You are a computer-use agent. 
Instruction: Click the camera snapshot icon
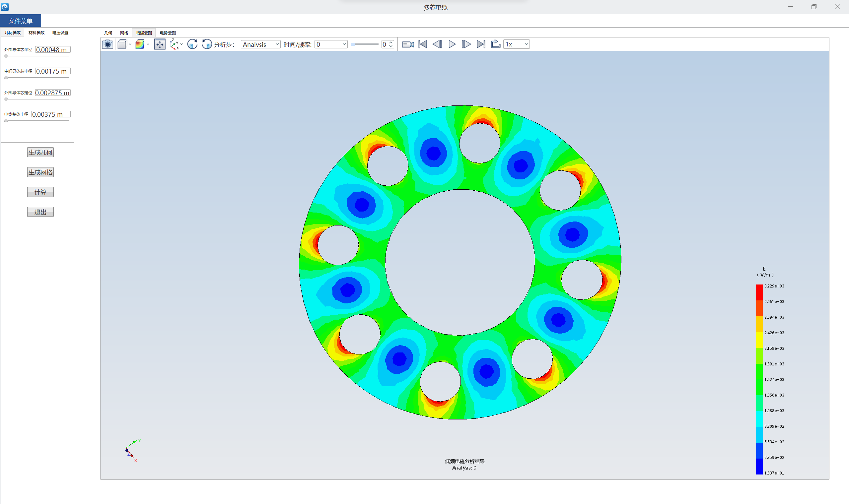tap(107, 44)
